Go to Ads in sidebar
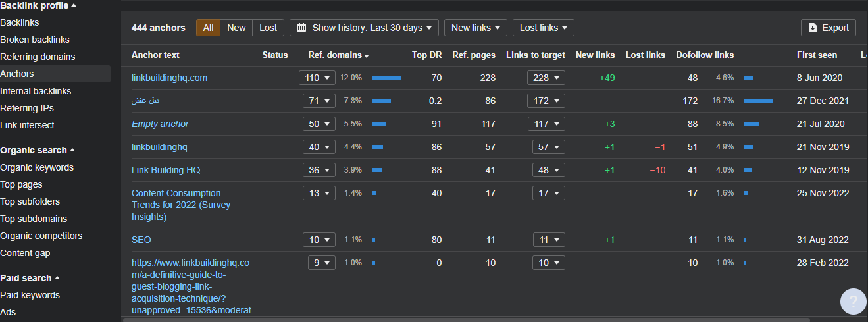 pos(8,312)
